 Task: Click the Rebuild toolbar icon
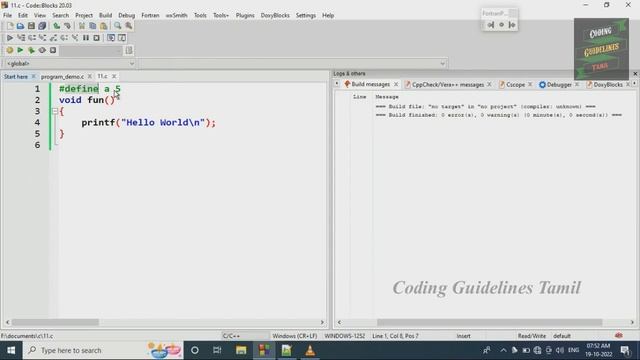click(x=42, y=50)
